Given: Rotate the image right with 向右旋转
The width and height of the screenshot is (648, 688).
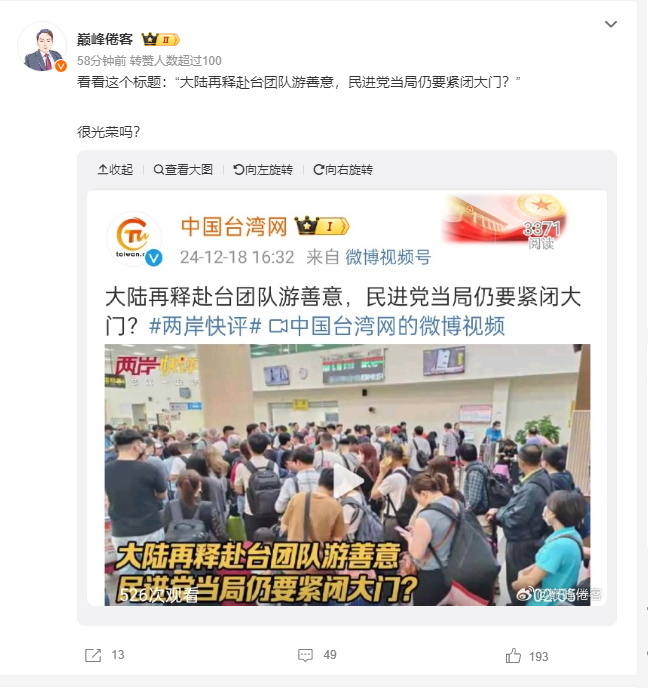Looking at the screenshot, I should pyautogui.click(x=343, y=170).
